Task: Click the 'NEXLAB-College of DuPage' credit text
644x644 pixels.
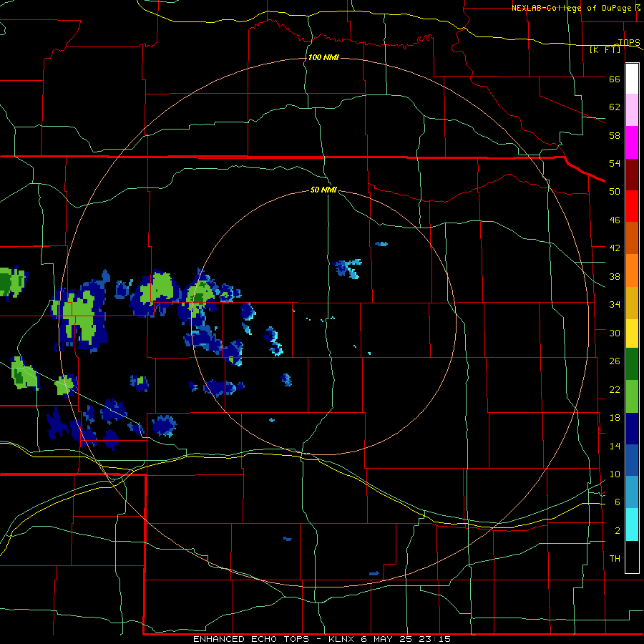Action: click(572, 8)
